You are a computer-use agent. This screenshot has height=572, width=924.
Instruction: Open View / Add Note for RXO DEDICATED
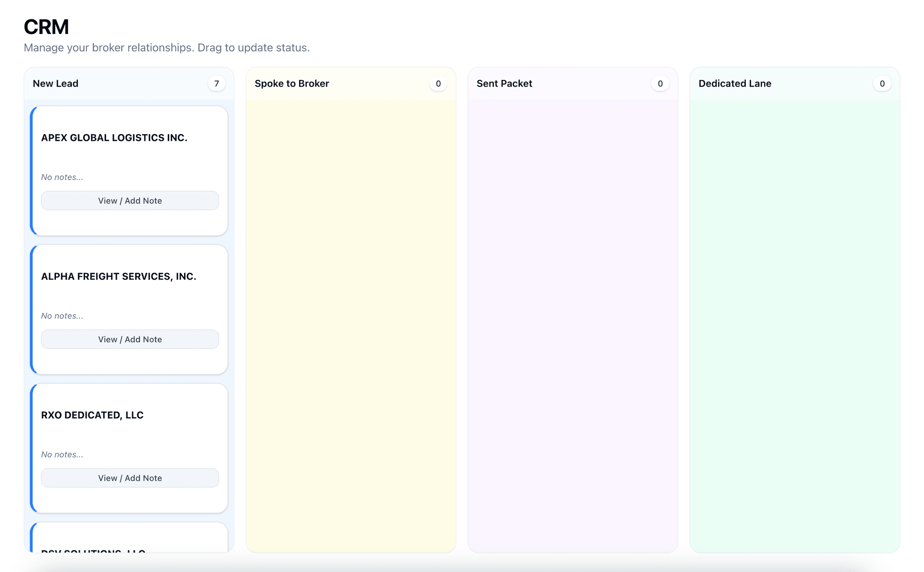(x=130, y=478)
